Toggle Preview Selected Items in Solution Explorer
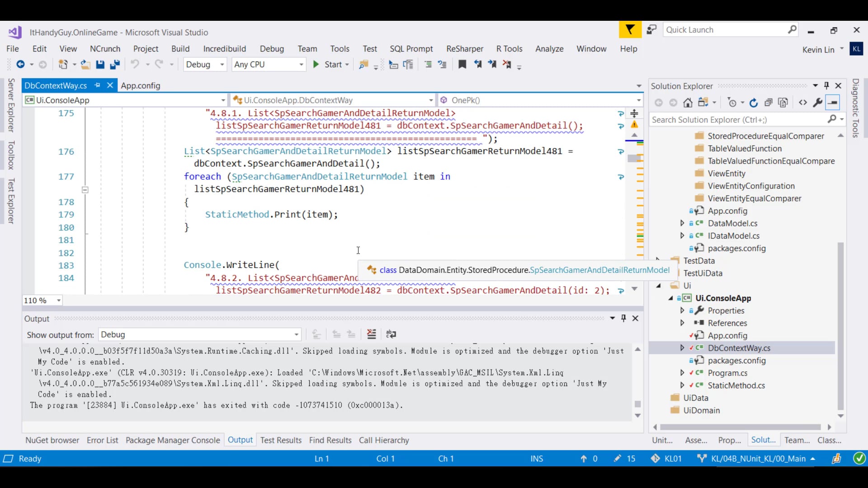The image size is (868, 488). (833, 103)
